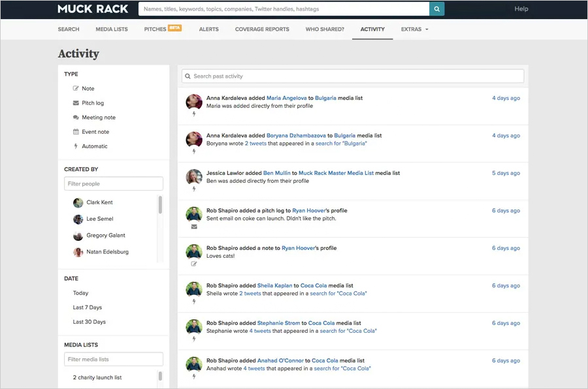Click avatar beside Stephanie Strom activity
This screenshot has width=588, height=389.
194,327
